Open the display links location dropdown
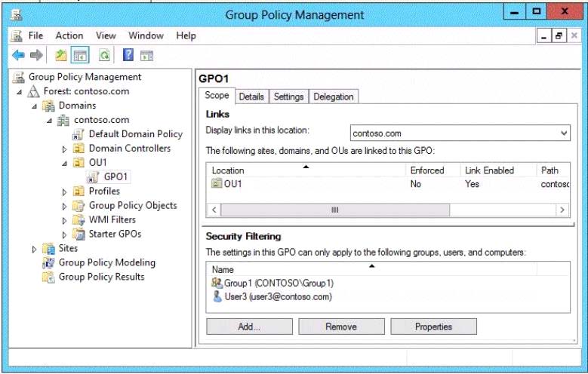588x374 pixels. (564, 133)
